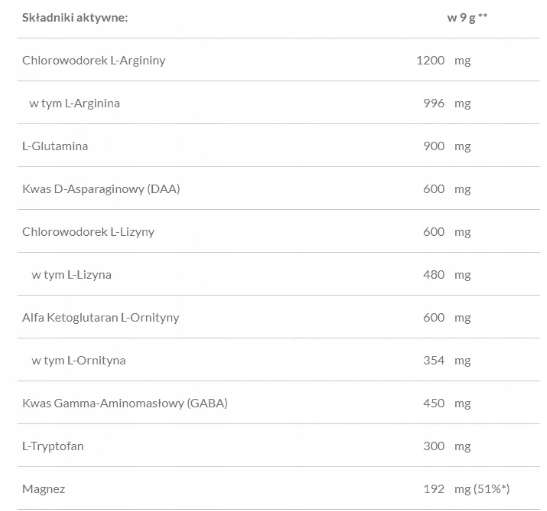The width and height of the screenshot is (547, 511).
Task: Select the L-Tryptofan ingredient
Action: click(x=53, y=446)
